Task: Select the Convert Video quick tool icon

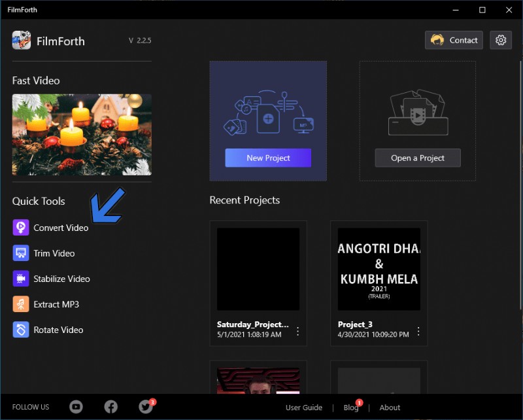Action: [22, 227]
